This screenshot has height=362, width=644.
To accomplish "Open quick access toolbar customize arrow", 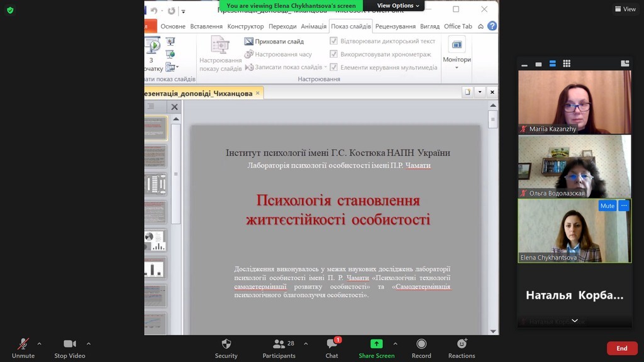I will 184,11.
